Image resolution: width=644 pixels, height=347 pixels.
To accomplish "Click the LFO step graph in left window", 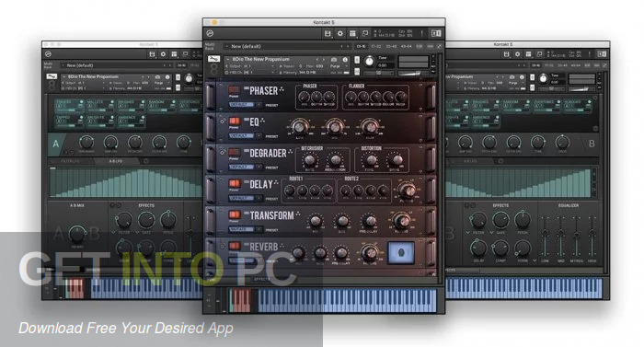I will (126, 182).
